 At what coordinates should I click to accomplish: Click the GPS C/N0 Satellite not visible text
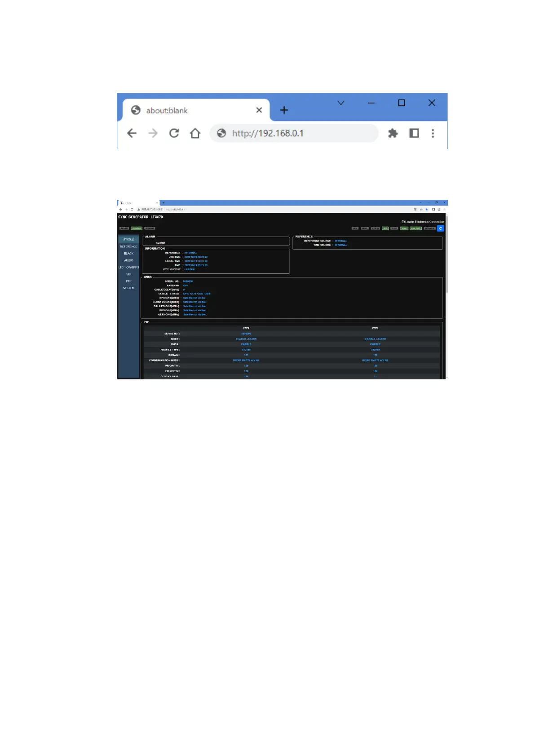tap(195, 298)
